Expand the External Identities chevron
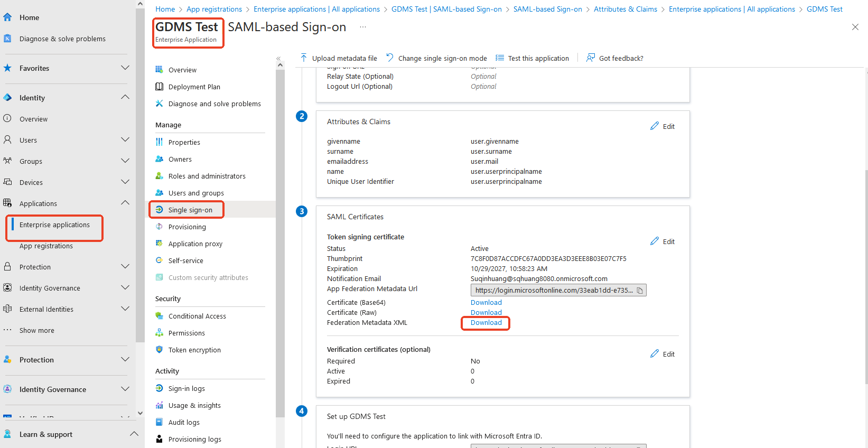Image resolution: width=868 pixels, height=448 pixels. click(125, 309)
